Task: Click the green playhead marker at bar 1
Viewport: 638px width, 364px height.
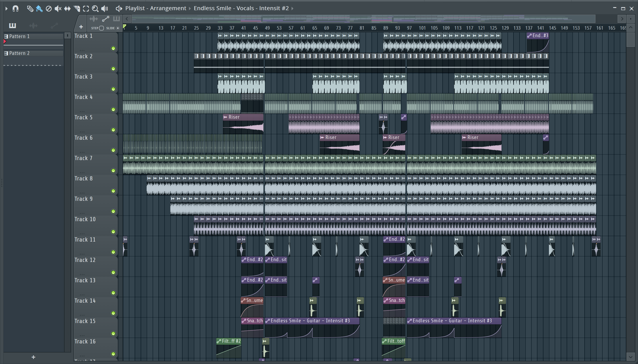Action: pos(124,27)
